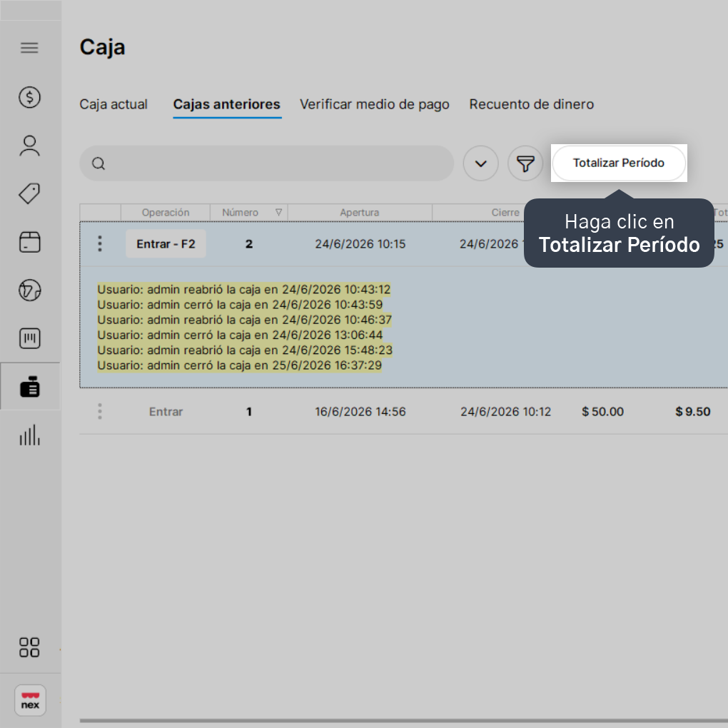This screenshot has width=728, height=728.
Task: Open the barcode icon in sidebar
Action: pos(29,338)
